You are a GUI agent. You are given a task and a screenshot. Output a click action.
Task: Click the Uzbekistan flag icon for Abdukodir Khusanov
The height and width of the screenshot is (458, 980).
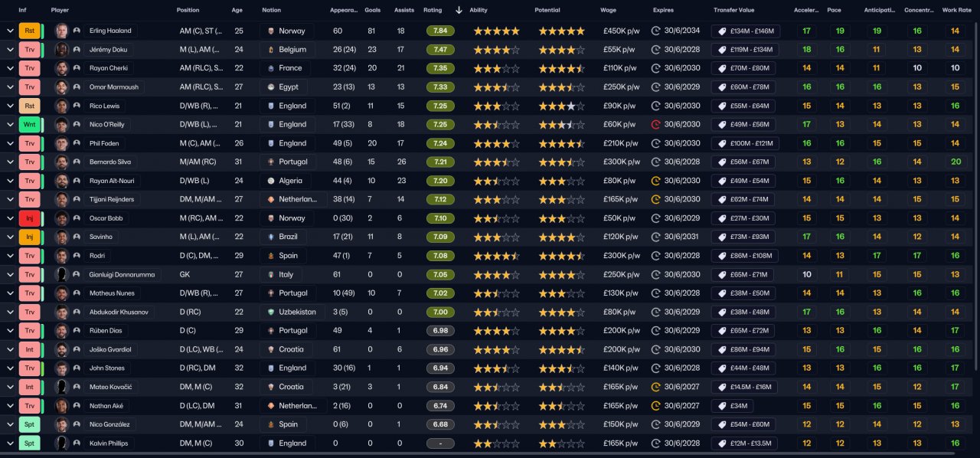point(269,312)
